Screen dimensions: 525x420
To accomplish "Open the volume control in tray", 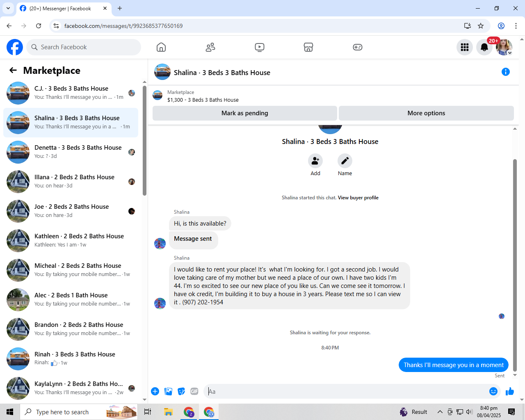I will (x=469, y=412).
